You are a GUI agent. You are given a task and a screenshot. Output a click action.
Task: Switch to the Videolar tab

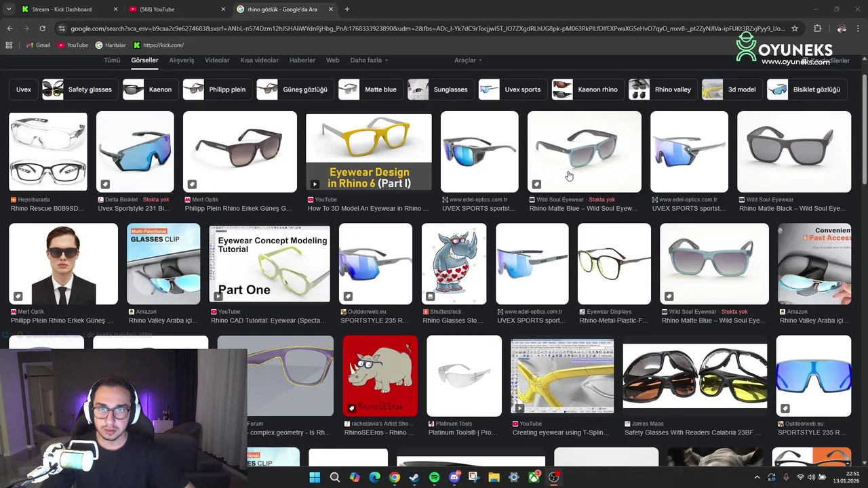click(x=217, y=60)
